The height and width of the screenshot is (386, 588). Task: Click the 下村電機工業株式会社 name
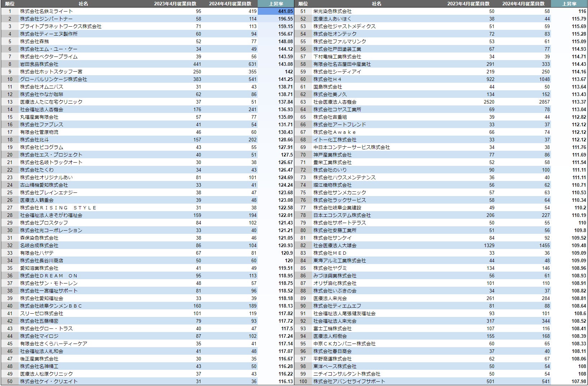(x=337, y=56)
